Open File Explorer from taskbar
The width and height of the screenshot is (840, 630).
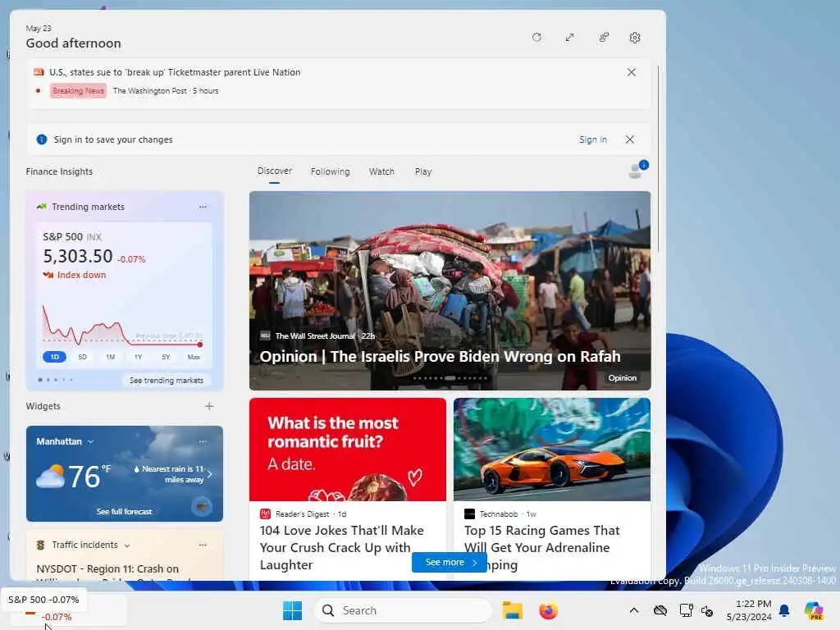tap(512, 610)
